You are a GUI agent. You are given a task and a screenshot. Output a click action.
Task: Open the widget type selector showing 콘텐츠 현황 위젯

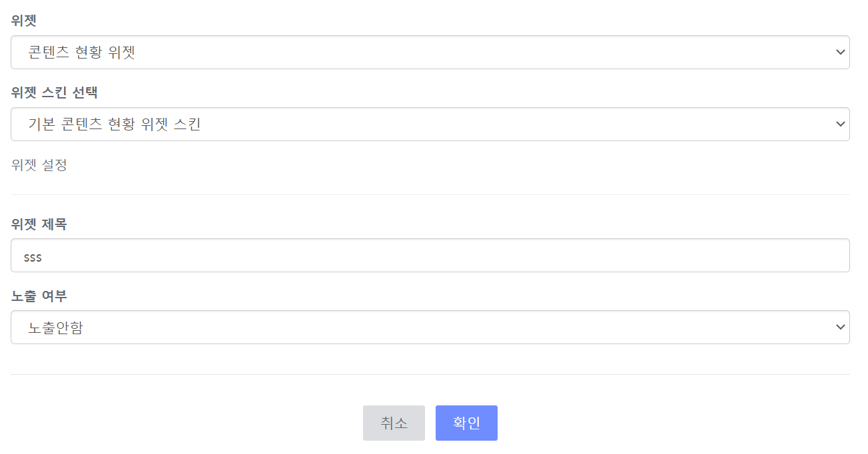[x=430, y=52]
